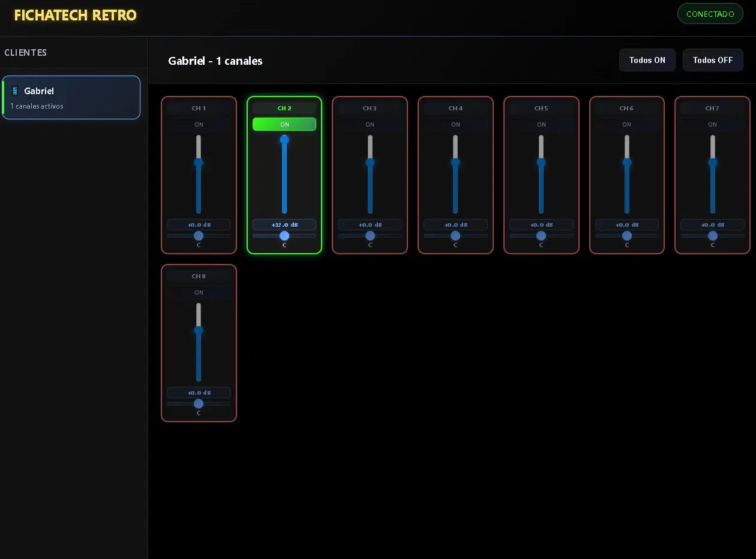
Task: Click the CH 2 +12.0 dB gain field
Action: 284,225
